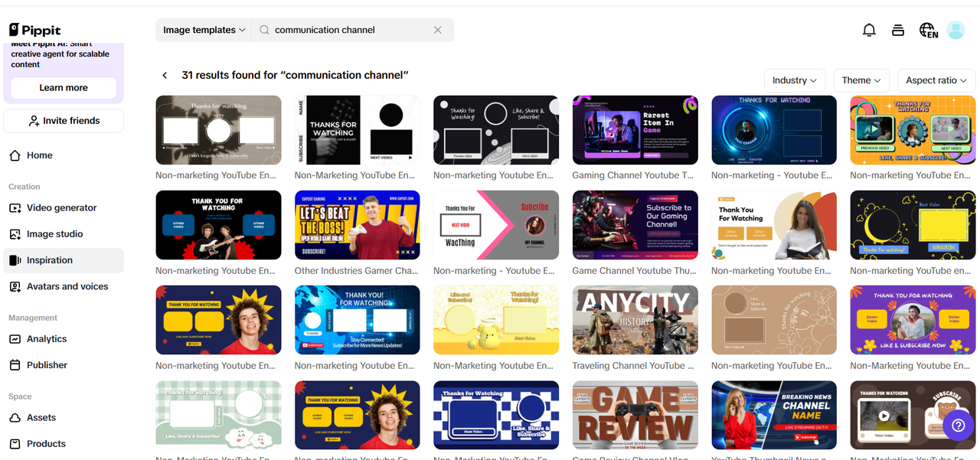Open the notifications bell
This screenshot has height=460, width=980.
pyautogui.click(x=869, y=30)
